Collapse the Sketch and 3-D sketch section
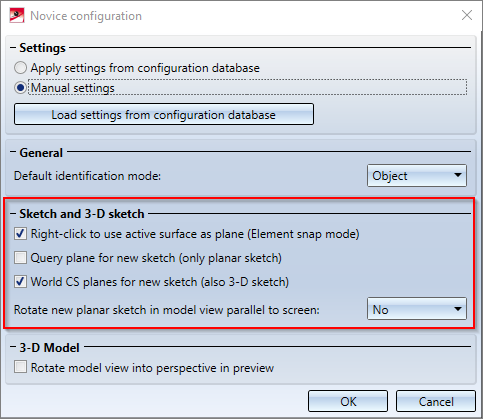This screenshot has width=483, height=419. [13, 213]
